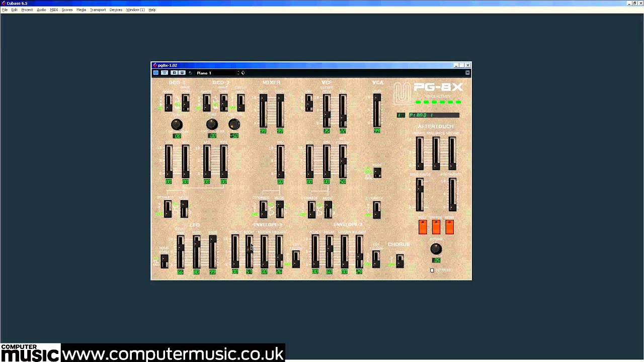
Task: Flip the DCO-2 Waveform switch
Action: pyautogui.click(x=223, y=103)
